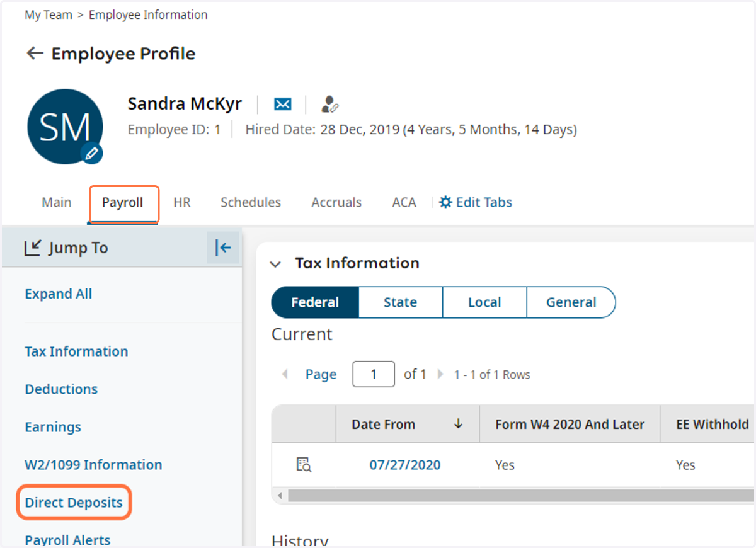This screenshot has width=756, height=548.
Task: Click the page number input field
Action: click(374, 374)
